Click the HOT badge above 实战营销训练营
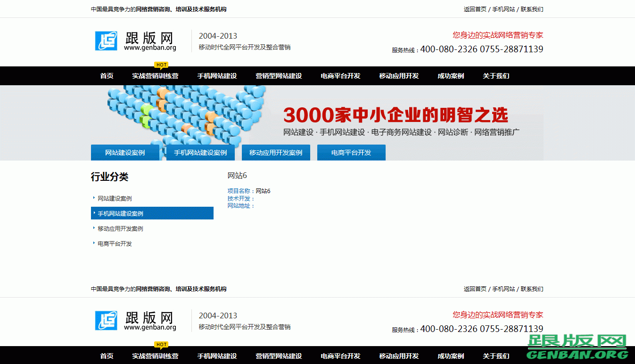Screen dimensions: 635x364 [x=161, y=65]
